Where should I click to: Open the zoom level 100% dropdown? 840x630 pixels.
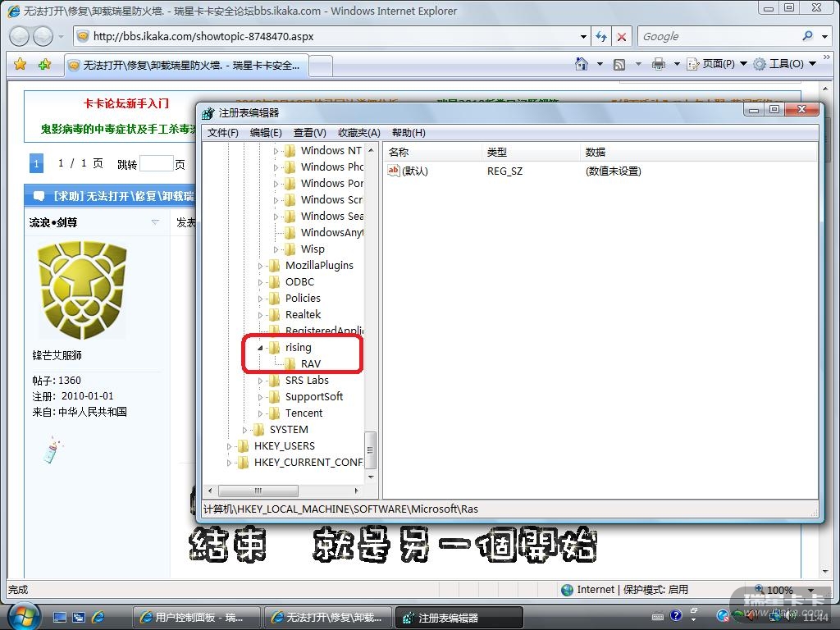point(811,590)
